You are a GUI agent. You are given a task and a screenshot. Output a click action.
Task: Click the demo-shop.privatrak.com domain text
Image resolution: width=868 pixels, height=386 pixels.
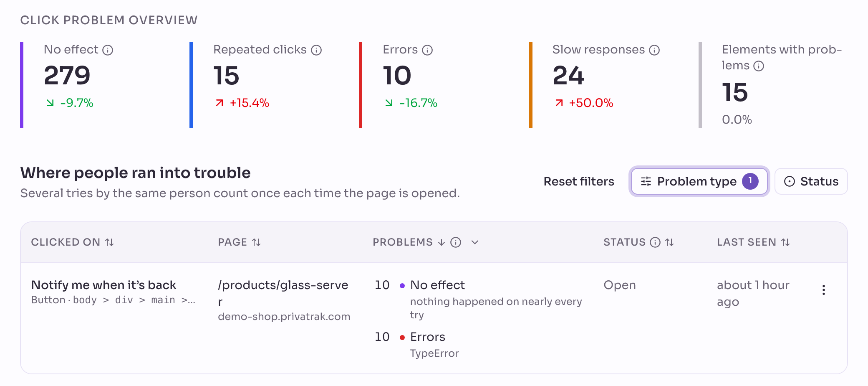click(x=284, y=317)
